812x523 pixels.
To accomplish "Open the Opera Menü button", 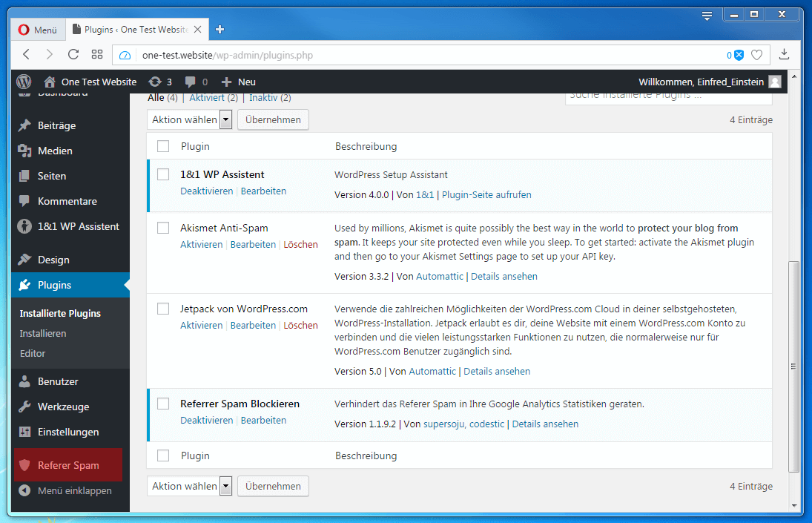I will coord(37,30).
